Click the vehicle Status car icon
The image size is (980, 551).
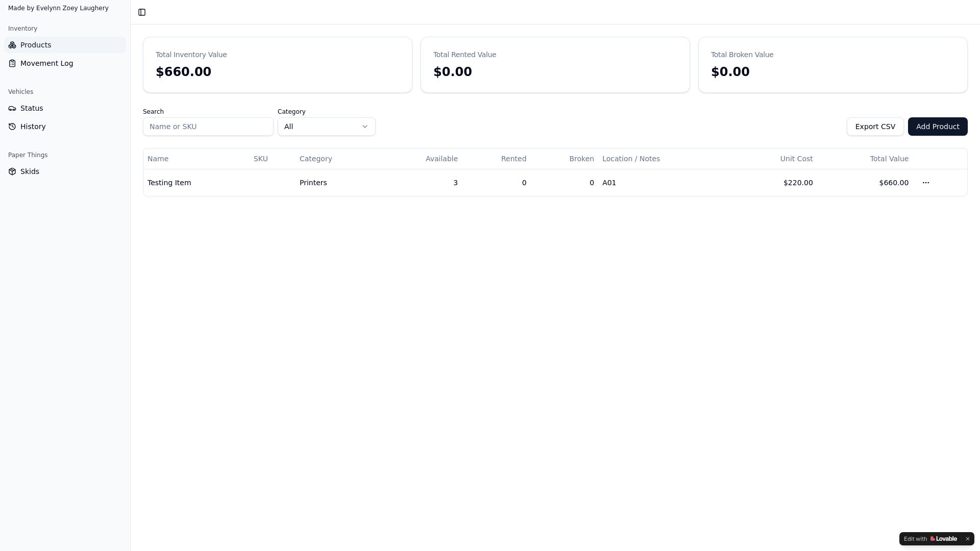coord(12,108)
